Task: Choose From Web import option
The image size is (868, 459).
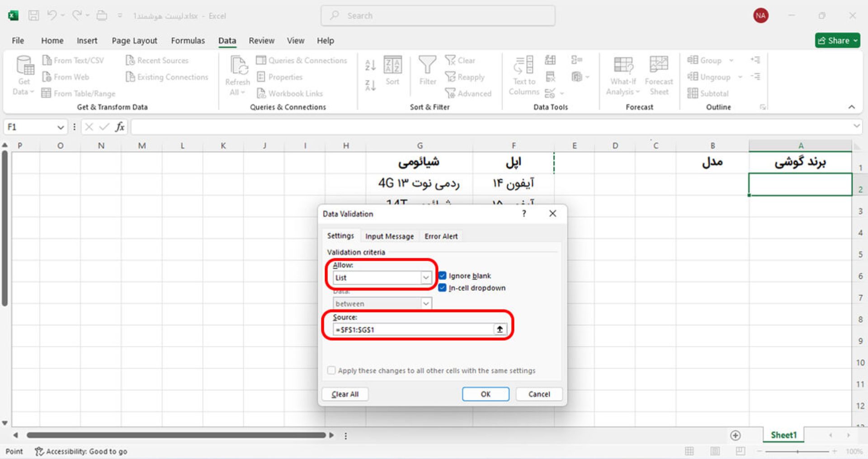Action: (66, 77)
